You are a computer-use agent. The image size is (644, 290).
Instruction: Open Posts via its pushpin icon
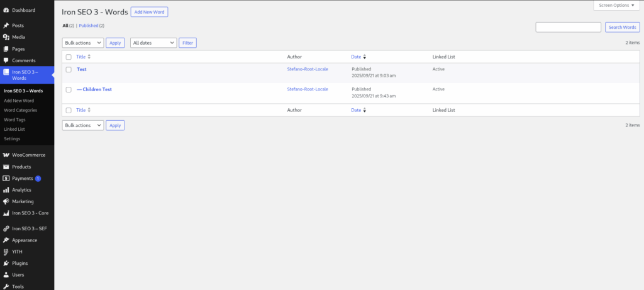(6, 26)
